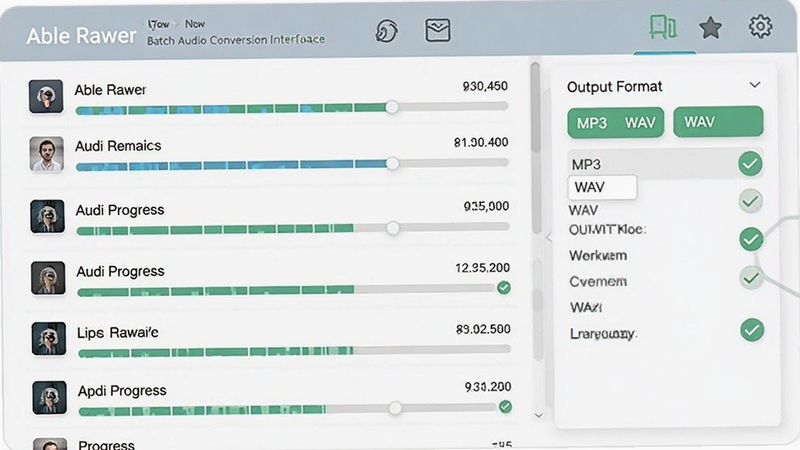Click the Audi Remaics slider handle

point(392,164)
